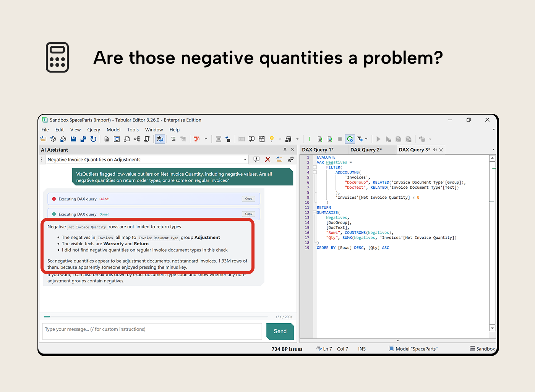535x392 pixels.
Task: Open the lightbulb dropdown arrow
Action: click(x=280, y=139)
